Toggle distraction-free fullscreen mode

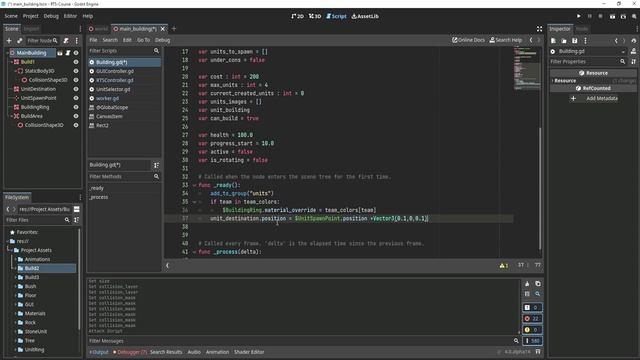(540, 29)
